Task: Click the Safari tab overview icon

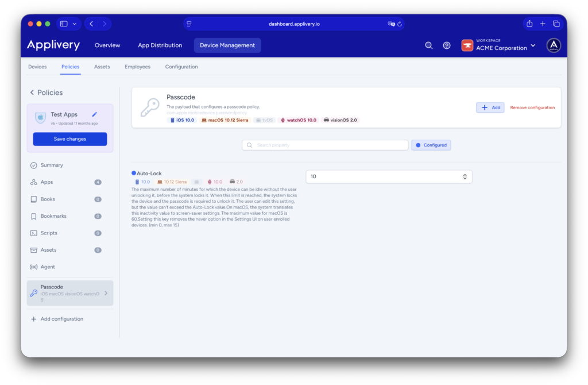Action: click(556, 24)
